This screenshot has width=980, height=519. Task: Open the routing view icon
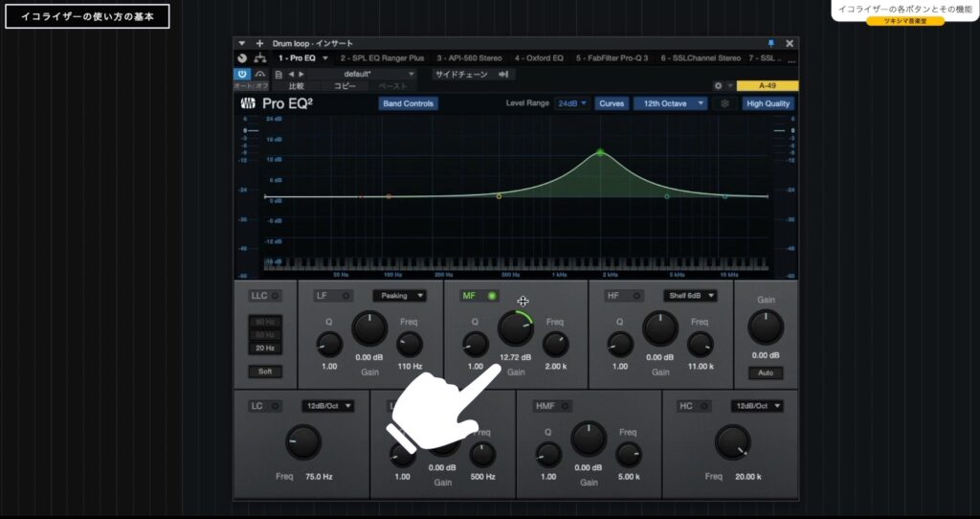[260, 58]
